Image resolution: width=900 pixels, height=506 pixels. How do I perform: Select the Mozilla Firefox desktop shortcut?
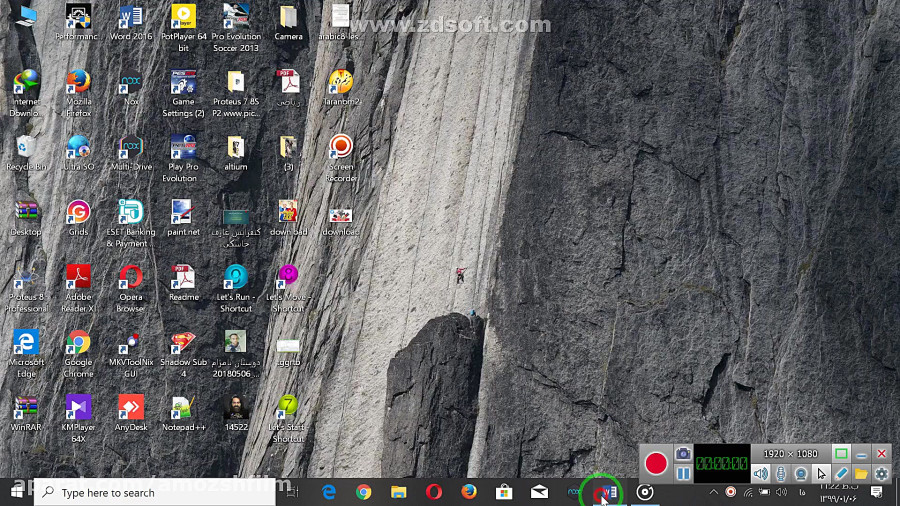point(79,93)
